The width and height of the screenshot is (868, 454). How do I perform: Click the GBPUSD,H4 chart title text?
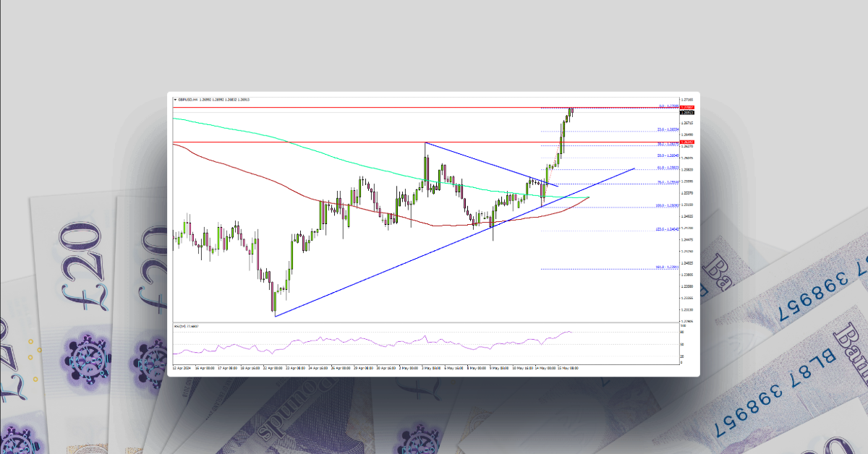coord(197,100)
